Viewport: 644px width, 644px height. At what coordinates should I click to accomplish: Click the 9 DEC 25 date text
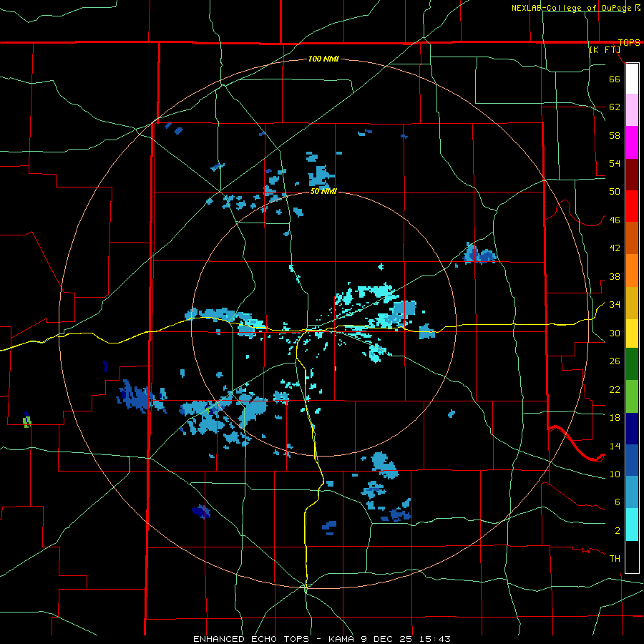[x=388, y=639]
